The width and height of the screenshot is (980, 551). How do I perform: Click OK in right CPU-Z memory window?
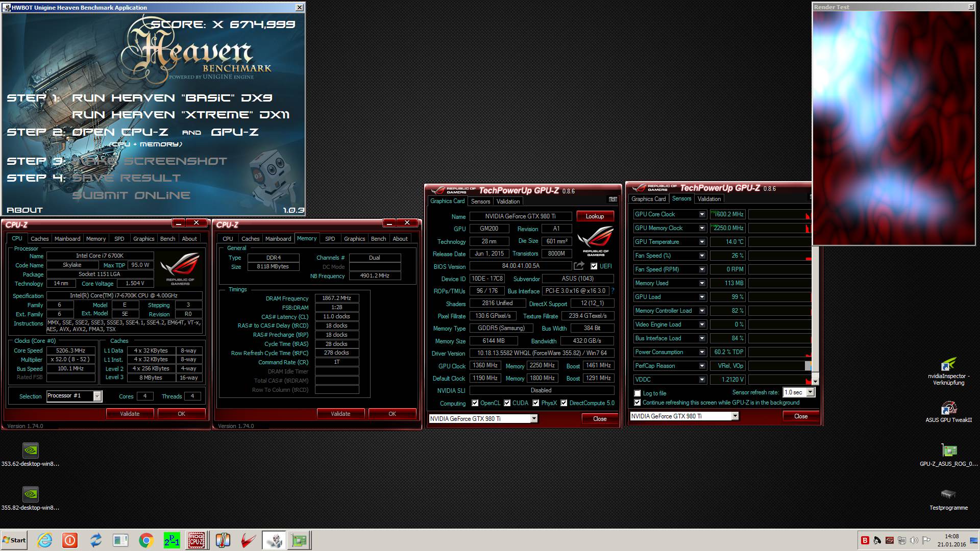pos(392,414)
